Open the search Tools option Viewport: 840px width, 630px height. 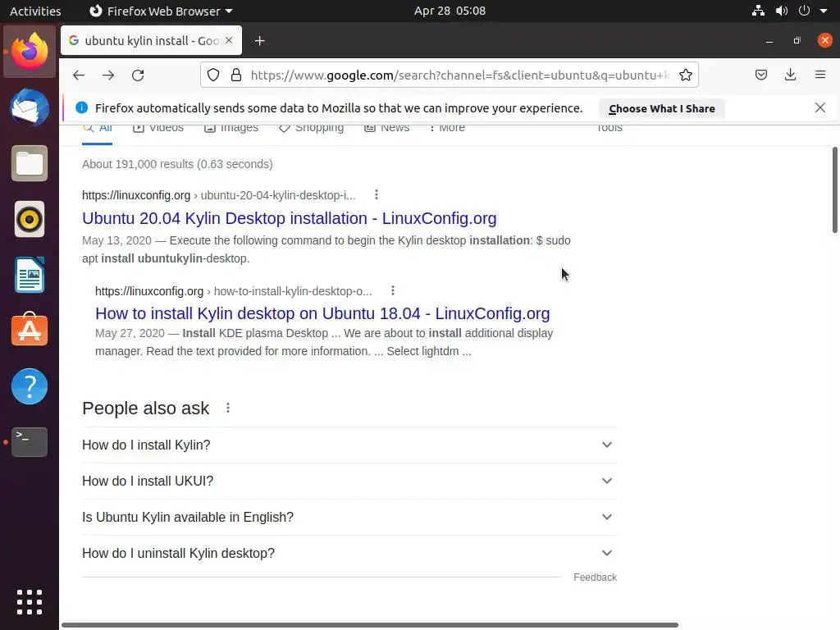(609, 129)
